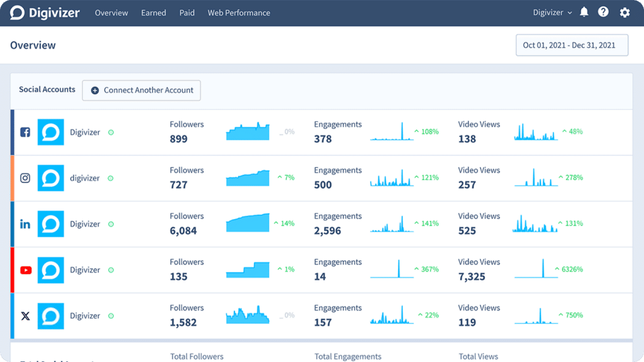Open the settings gear icon
Image resolution: width=644 pixels, height=362 pixels.
(x=625, y=13)
